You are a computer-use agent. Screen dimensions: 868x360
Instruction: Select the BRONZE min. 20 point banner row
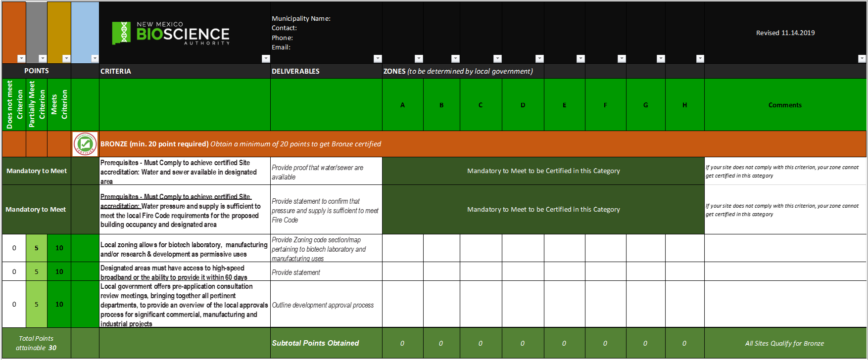point(482,144)
